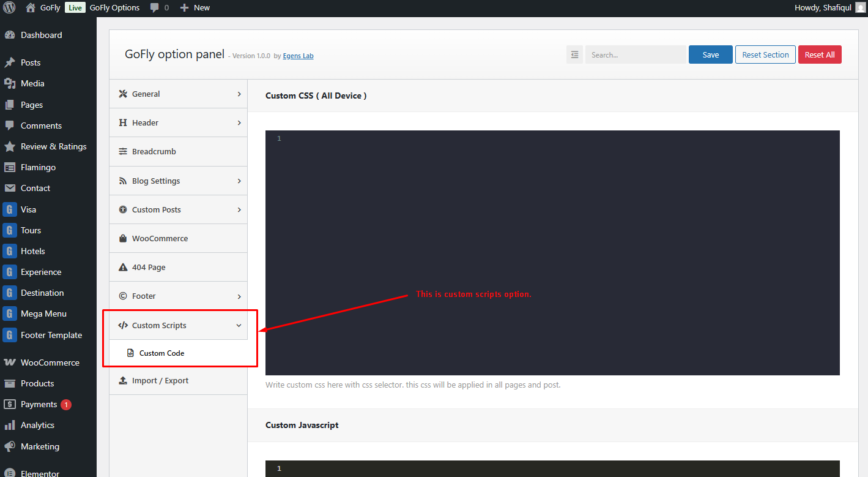
Task: Click the plus New icon in admin bar
Action: (184, 8)
